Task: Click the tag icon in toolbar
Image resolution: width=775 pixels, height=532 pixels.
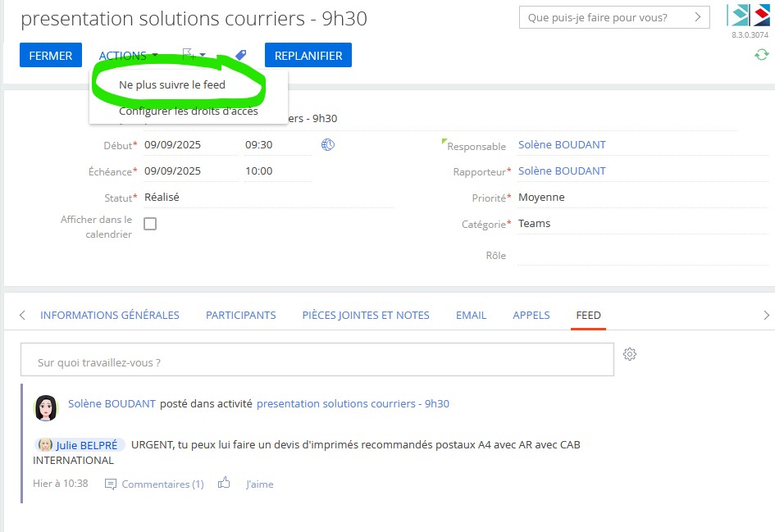Action: [240, 55]
